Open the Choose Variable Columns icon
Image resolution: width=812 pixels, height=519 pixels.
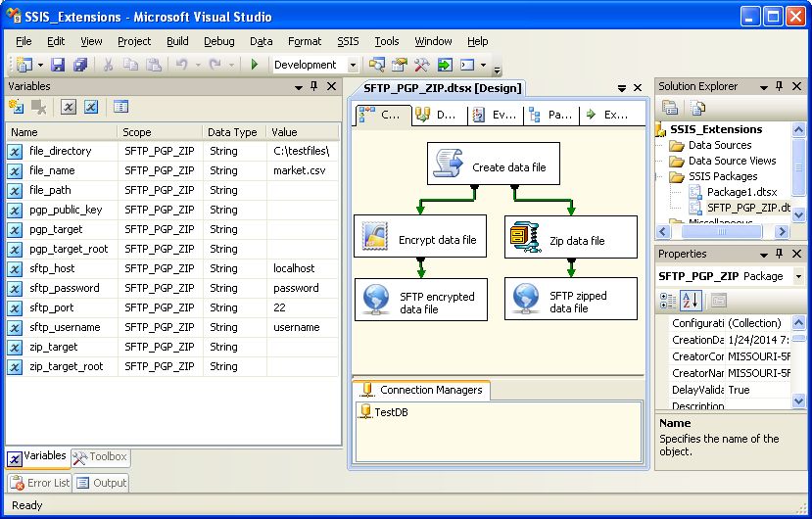pos(120,107)
